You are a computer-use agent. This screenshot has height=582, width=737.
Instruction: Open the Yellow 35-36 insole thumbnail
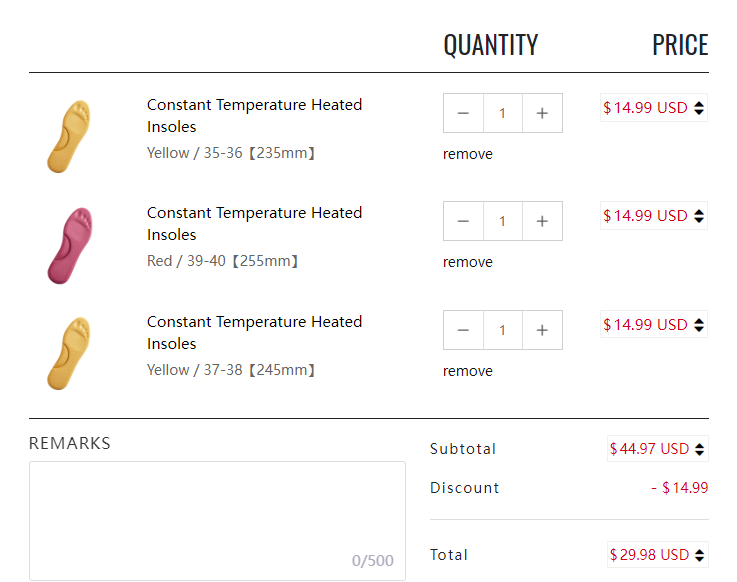(69, 136)
